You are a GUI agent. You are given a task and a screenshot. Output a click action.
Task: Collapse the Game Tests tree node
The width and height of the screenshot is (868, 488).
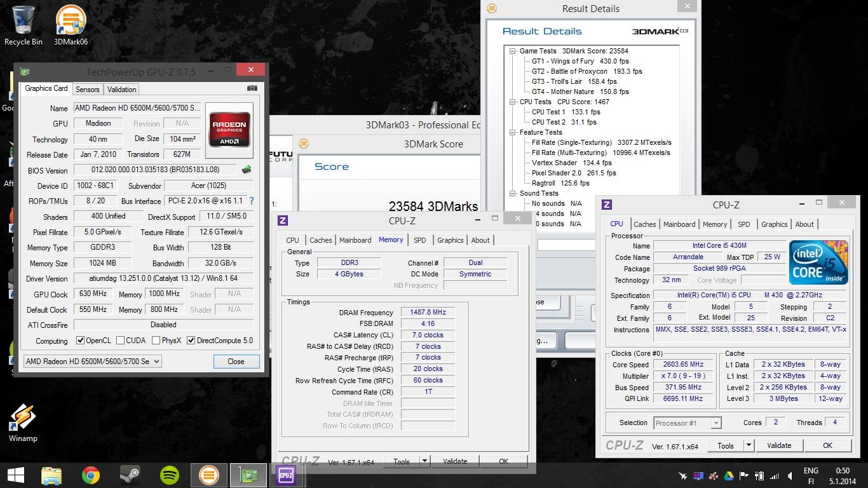point(512,51)
